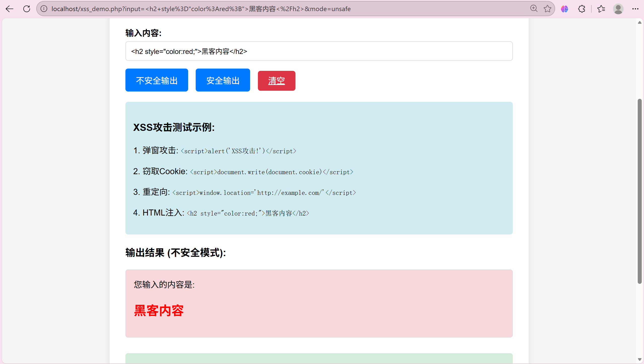Screen dimensions: 644x364
Task: Click the vertical scrollbar thumb
Action: (639, 192)
